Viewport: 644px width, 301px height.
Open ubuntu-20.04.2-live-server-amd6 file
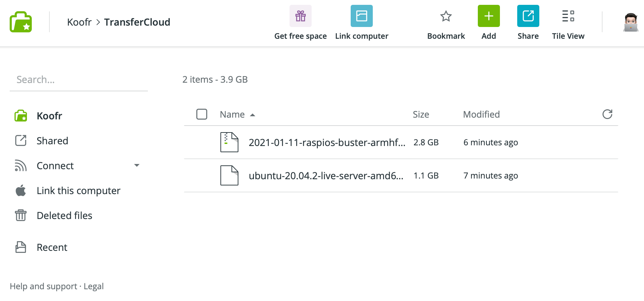coord(326,176)
